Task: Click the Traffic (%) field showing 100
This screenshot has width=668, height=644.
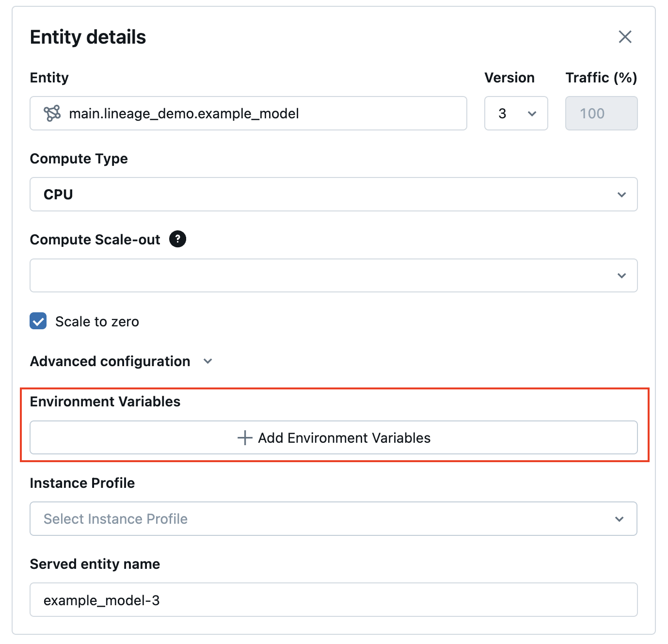Action: 601,113
